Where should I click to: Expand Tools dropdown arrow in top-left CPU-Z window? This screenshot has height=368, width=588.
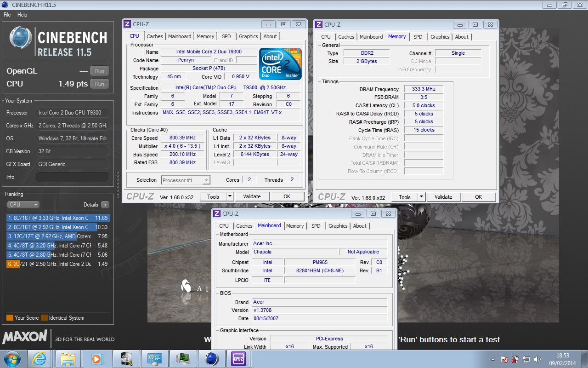point(230,196)
